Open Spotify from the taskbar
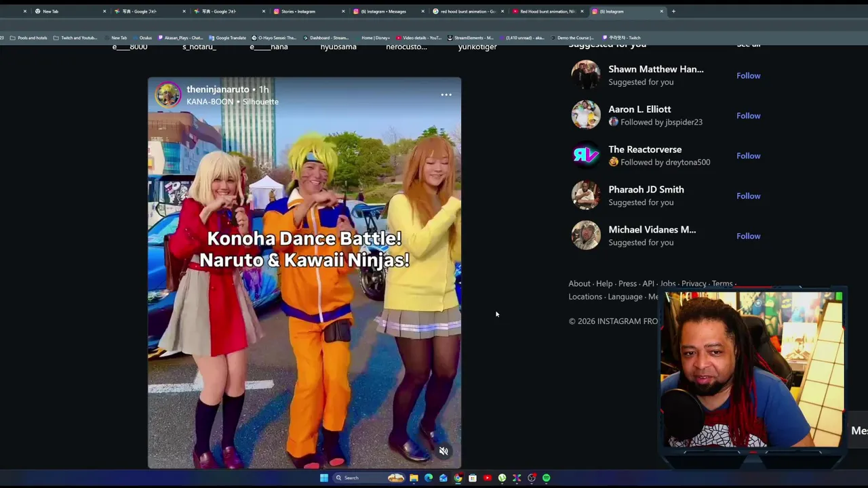The image size is (868, 488). [547, 478]
